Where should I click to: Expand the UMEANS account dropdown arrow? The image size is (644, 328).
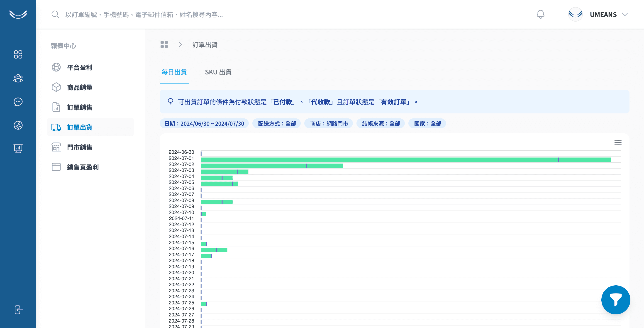625,14
